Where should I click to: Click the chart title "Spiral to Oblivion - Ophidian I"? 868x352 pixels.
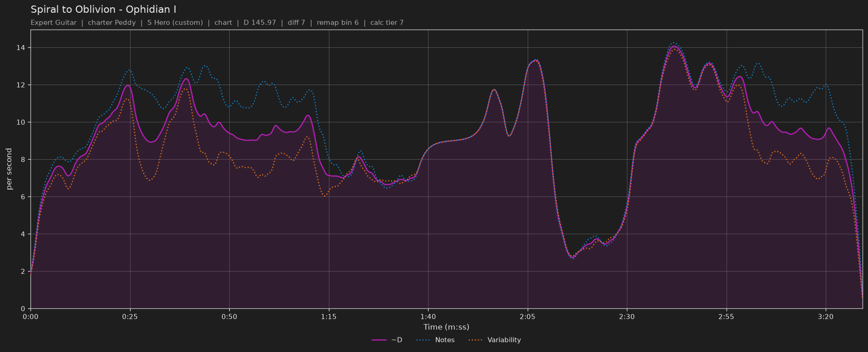pos(103,10)
